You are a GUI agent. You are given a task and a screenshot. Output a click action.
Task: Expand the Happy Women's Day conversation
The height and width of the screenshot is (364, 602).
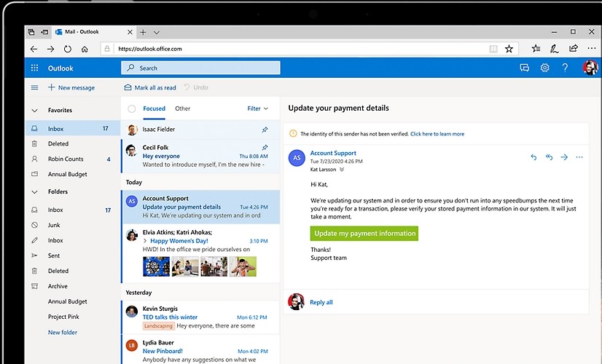pos(145,241)
